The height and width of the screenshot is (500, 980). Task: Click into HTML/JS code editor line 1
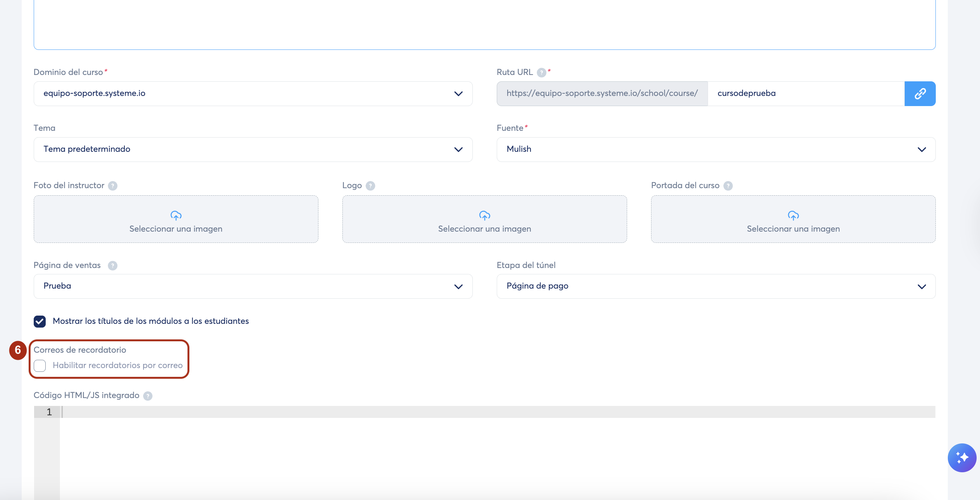494,412
